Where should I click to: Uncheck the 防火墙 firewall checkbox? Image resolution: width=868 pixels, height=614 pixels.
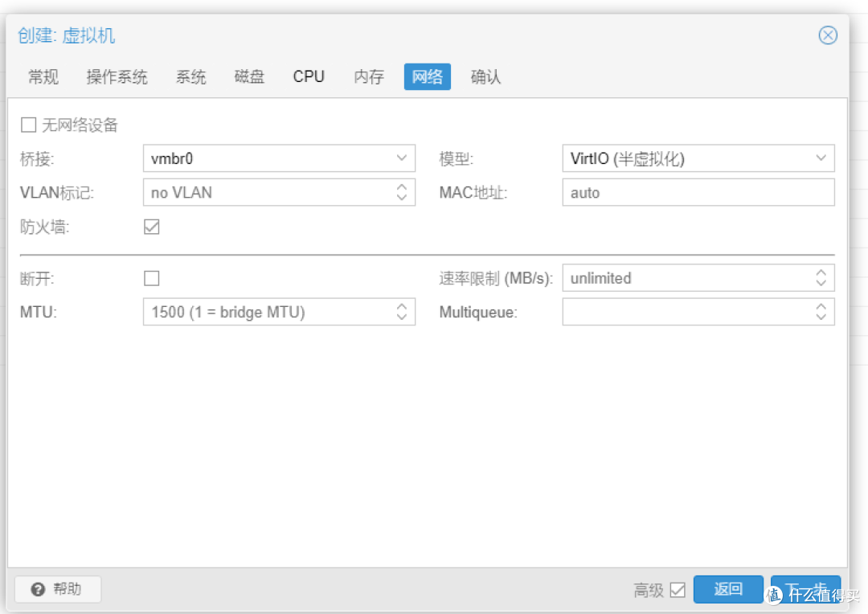pos(152,227)
